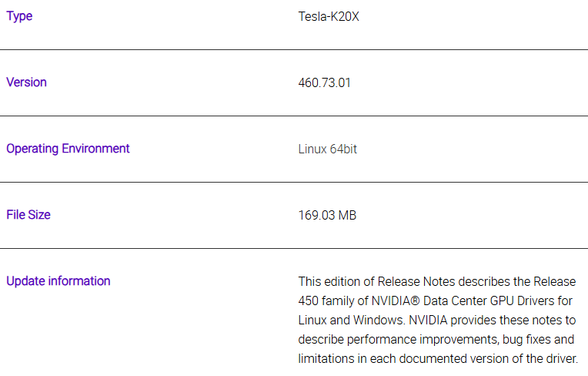Screen dimensions: 588x376
Task: Click the text '450 family of'
Action: tap(333, 301)
